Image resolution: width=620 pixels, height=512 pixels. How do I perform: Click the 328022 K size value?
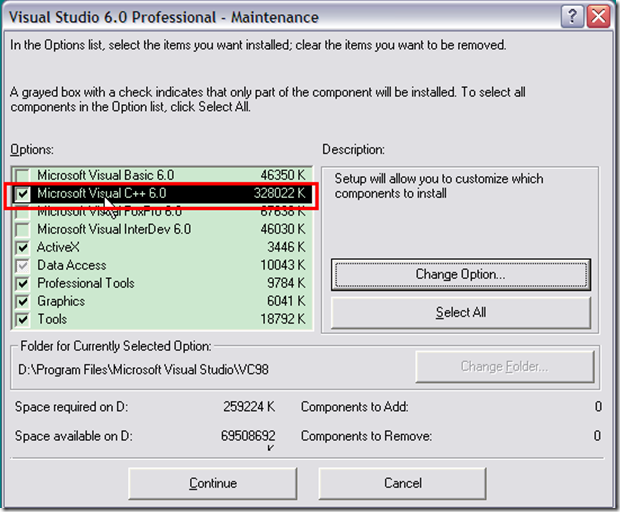point(279,193)
